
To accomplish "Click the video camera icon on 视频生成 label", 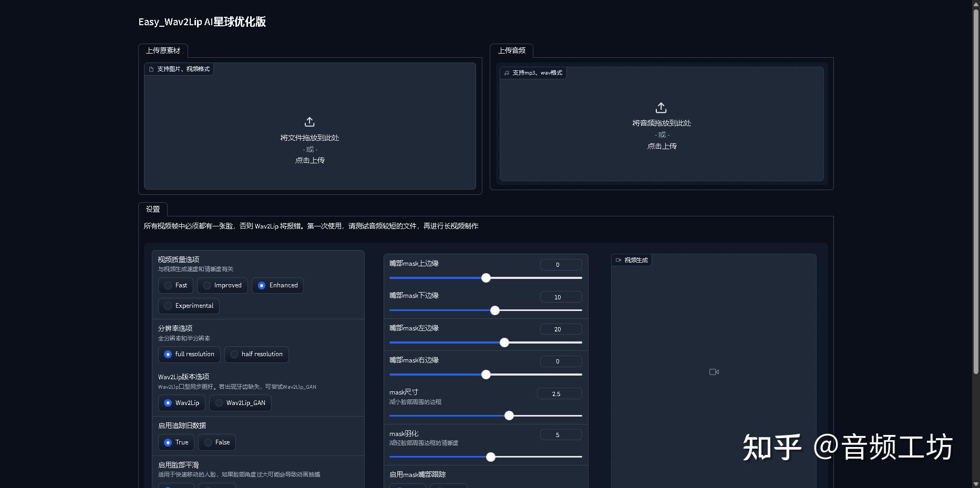I will pos(618,259).
